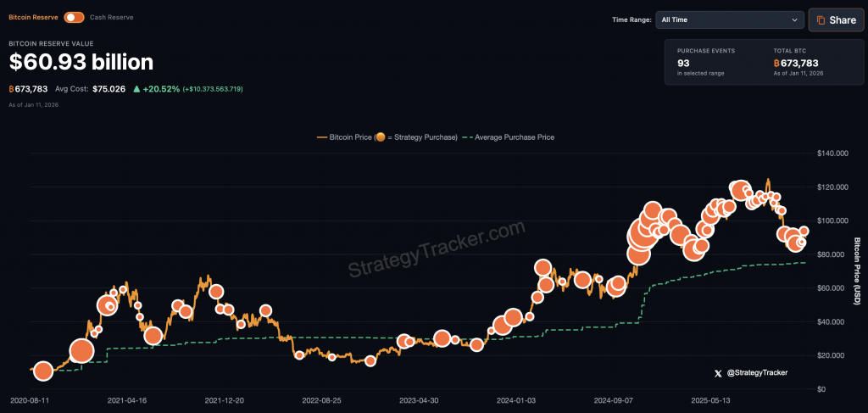Hide the Bitcoin Price series via legend text

click(351, 137)
